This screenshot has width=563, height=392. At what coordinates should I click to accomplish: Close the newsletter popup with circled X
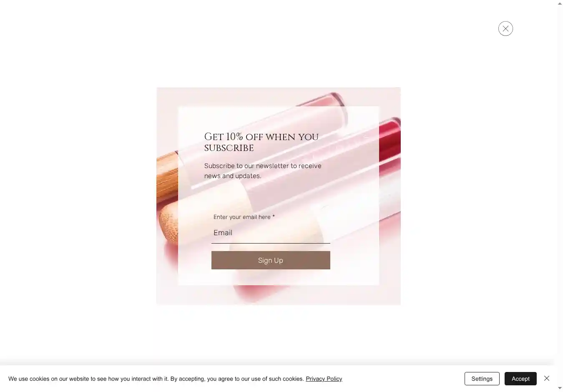[x=505, y=28]
